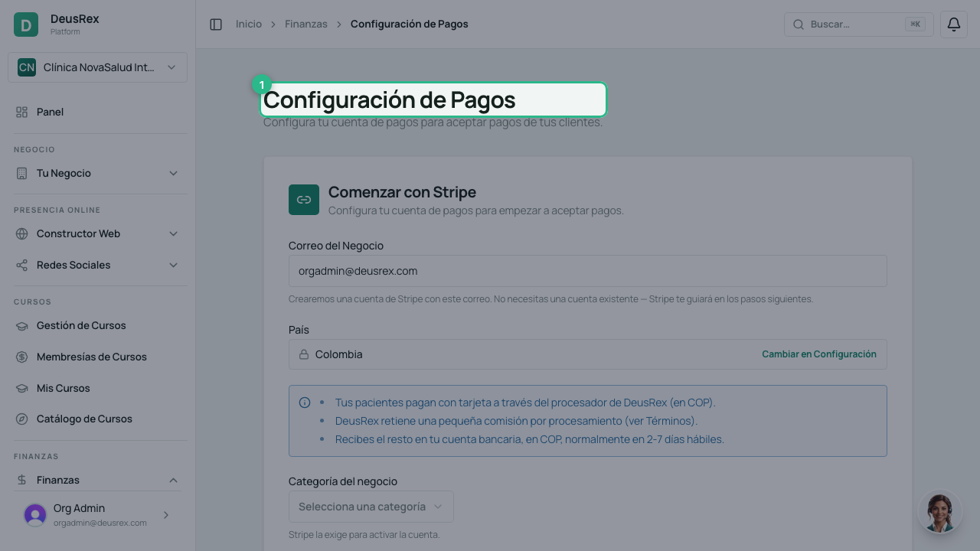Click the Membresías de Cursos coin icon
Screen dimensions: 980x551
[x=21, y=357]
